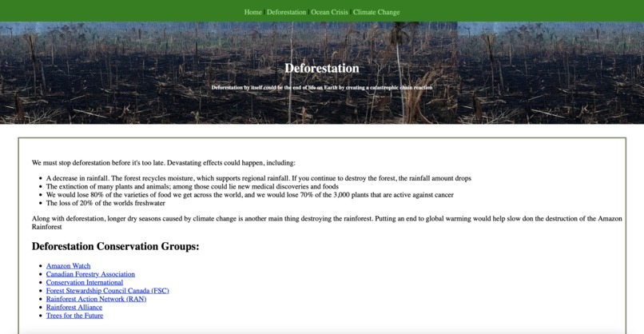Open the Home navigation link

[253, 12]
